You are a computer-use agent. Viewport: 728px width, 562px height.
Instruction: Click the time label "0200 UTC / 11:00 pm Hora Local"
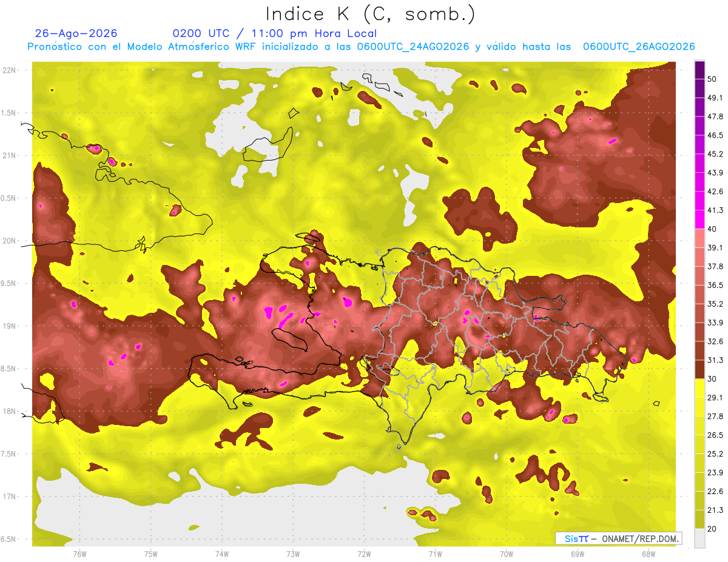(274, 33)
